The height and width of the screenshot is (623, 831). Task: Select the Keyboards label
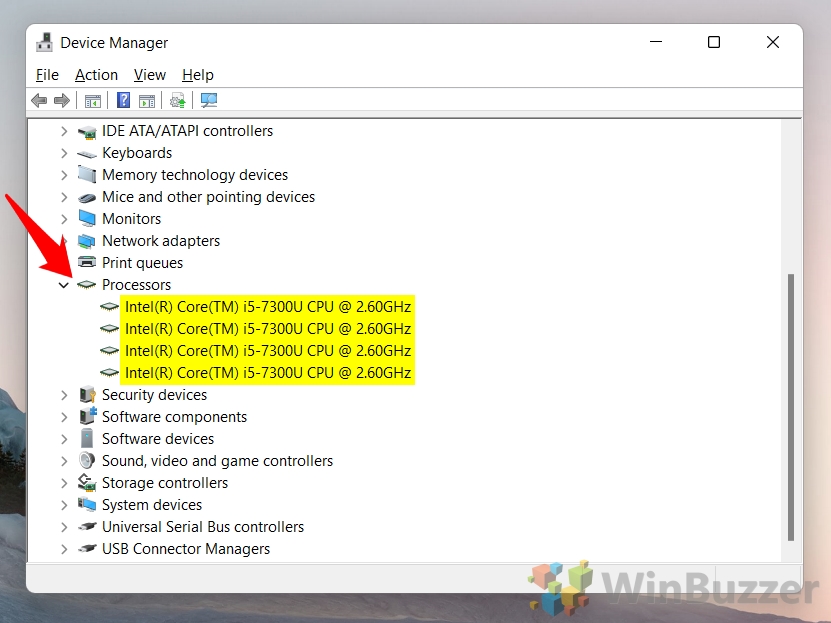point(137,153)
